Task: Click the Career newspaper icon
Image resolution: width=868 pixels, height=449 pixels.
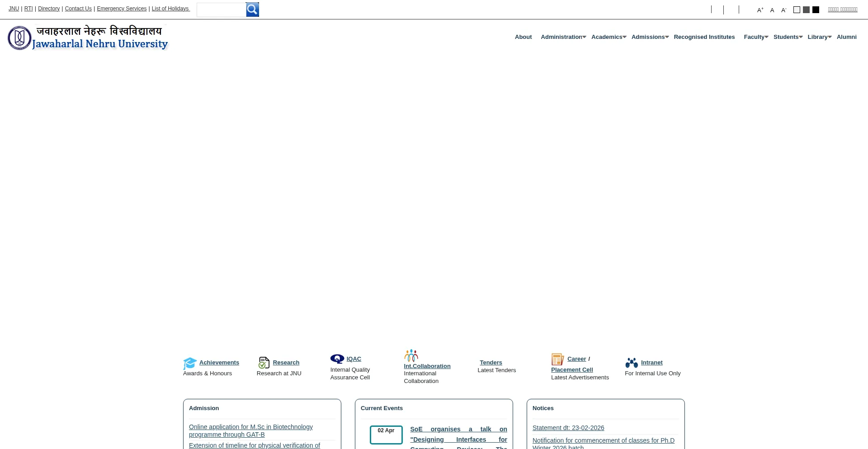Action: point(558,359)
